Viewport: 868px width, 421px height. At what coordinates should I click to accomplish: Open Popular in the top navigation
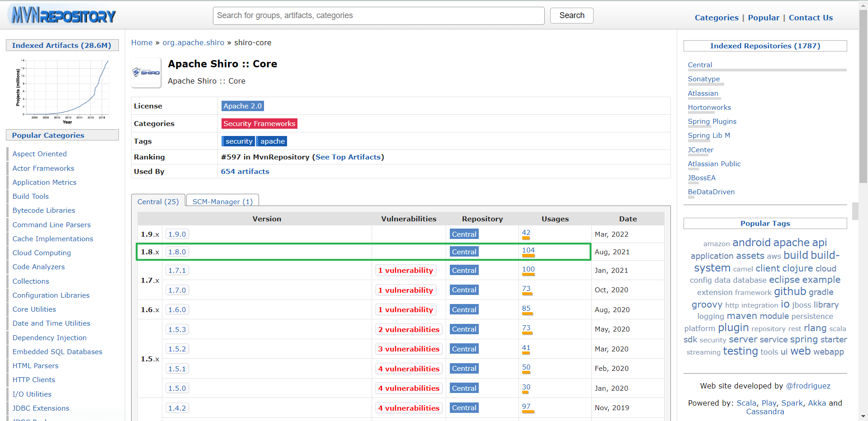(x=764, y=18)
